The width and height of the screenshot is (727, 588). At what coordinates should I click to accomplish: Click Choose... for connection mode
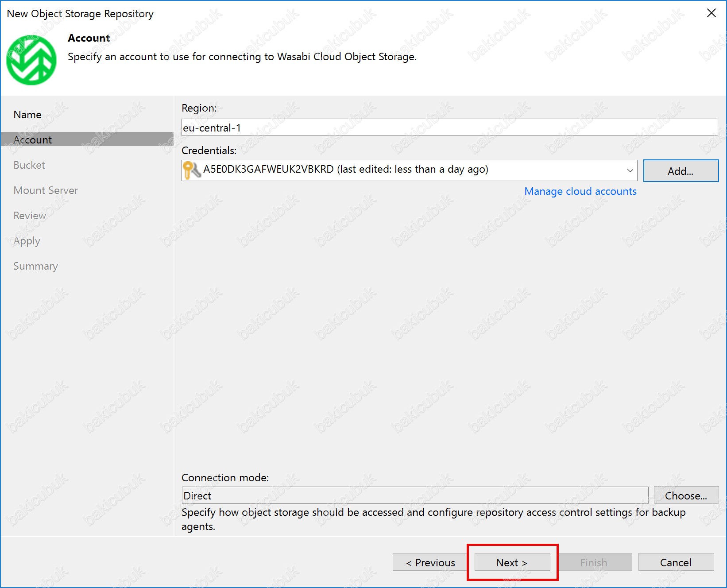point(685,495)
